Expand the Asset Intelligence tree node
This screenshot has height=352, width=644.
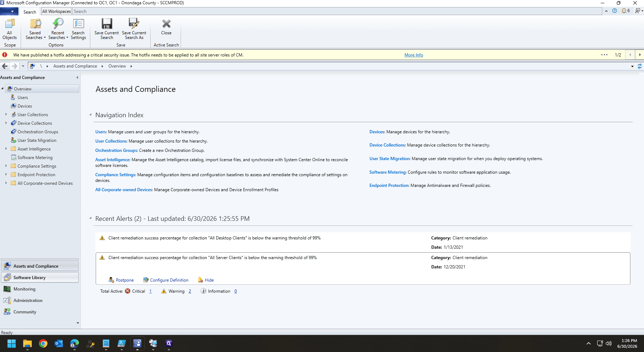tap(6, 149)
